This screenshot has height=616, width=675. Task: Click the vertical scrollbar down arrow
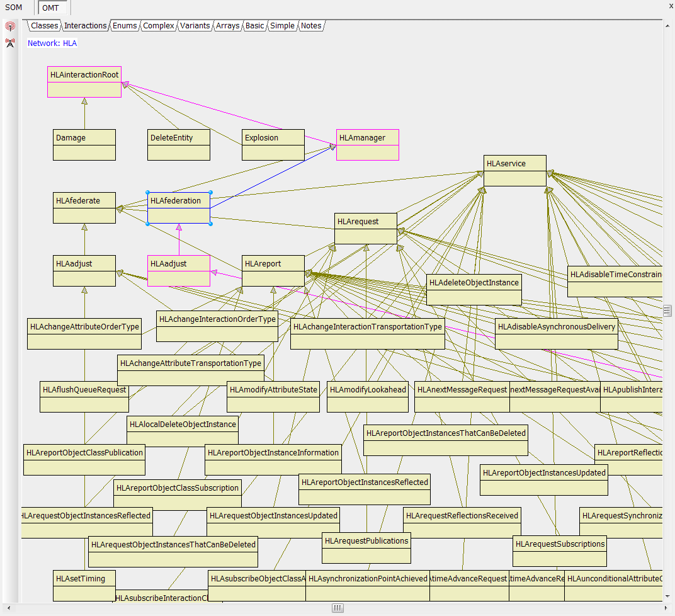(667, 596)
